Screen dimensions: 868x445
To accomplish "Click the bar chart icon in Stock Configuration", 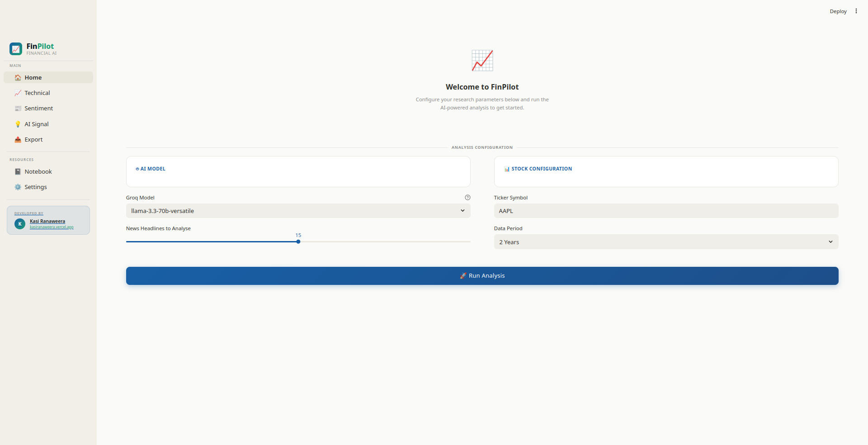I will [507, 169].
